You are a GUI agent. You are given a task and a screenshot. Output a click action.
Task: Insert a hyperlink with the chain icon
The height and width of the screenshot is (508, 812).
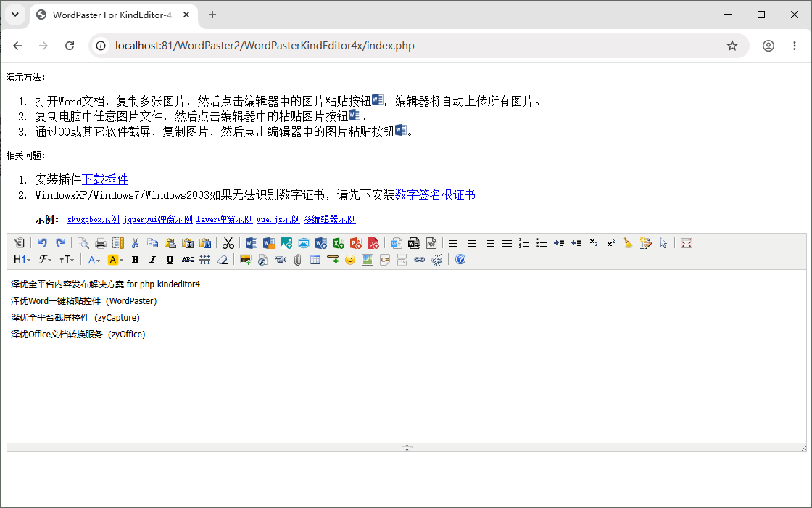[x=420, y=260]
